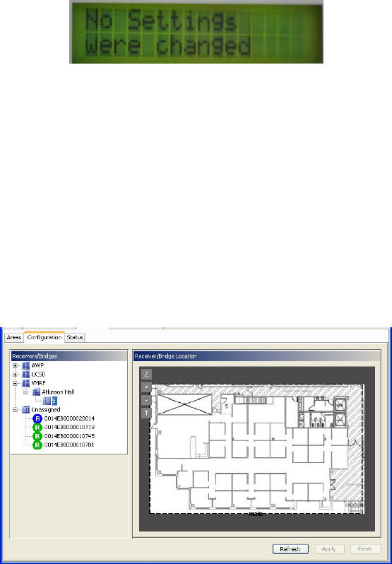Screen dimensions: 392x564
Task: Click the UCSD site icon
Action: [26, 374]
